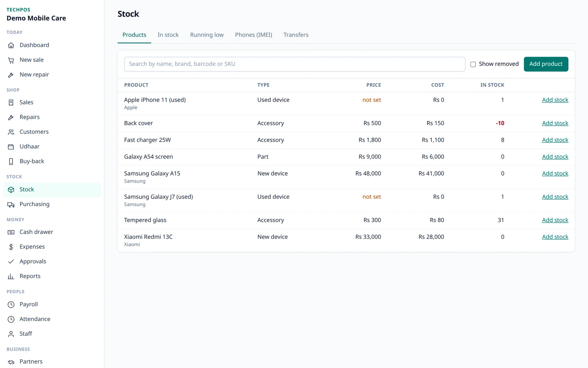Add stock for Tempered glass
Image resolution: width=588 pixels, height=368 pixels.
(x=555, y=220)
